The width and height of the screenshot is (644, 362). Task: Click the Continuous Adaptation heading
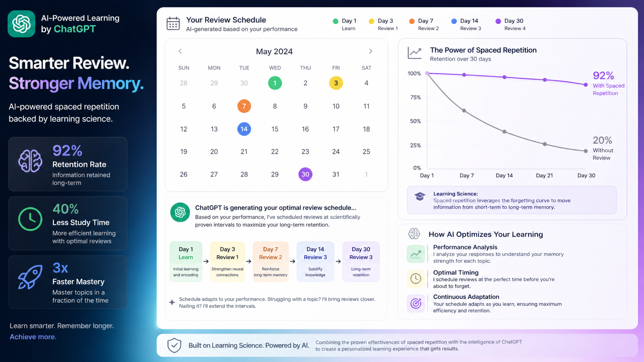[466, 297]
